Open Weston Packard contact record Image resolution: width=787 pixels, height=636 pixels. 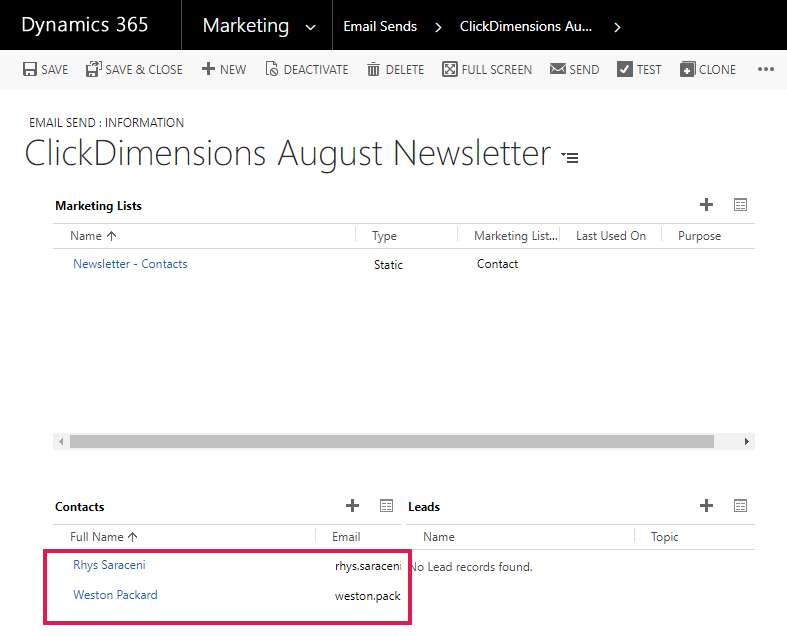(x=115, y=595)
